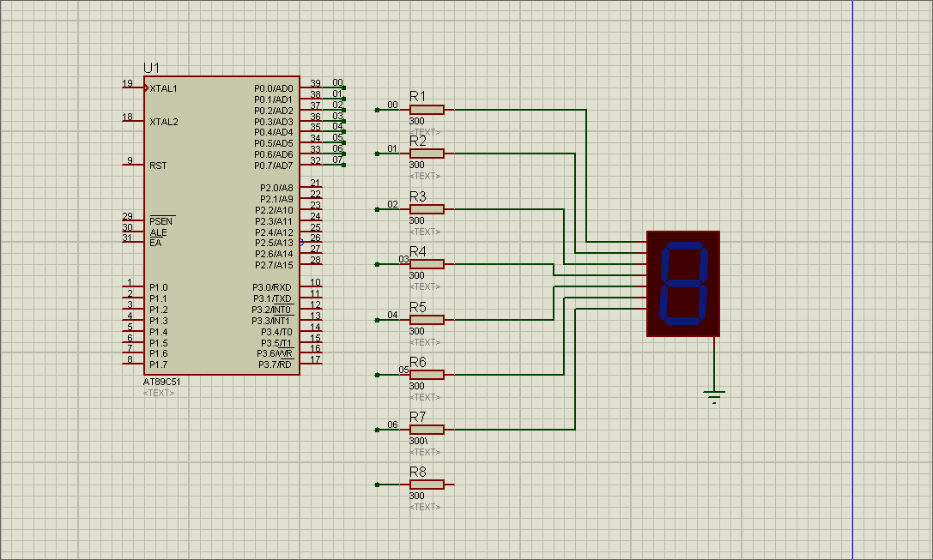This screenshot has height=560, width=933.
Task: Click the R1 reference label
Action: click(x=418, y=96)
